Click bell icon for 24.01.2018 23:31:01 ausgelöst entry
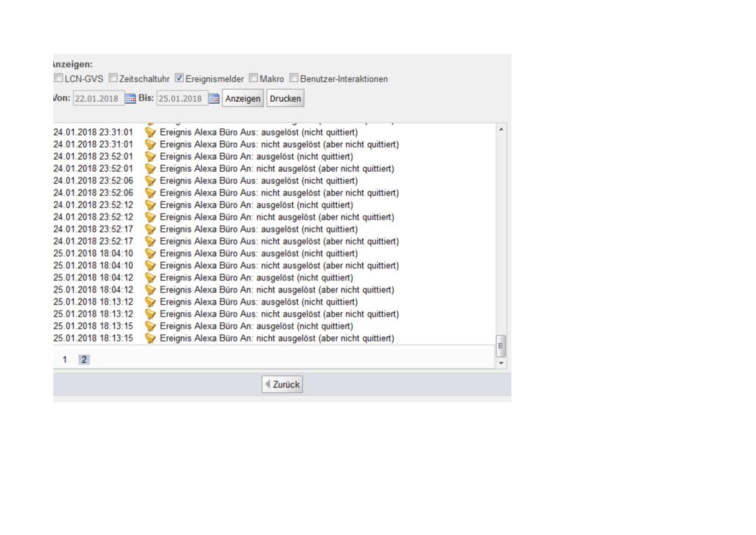This screenshot has height=535, width=756. (151, 132)
